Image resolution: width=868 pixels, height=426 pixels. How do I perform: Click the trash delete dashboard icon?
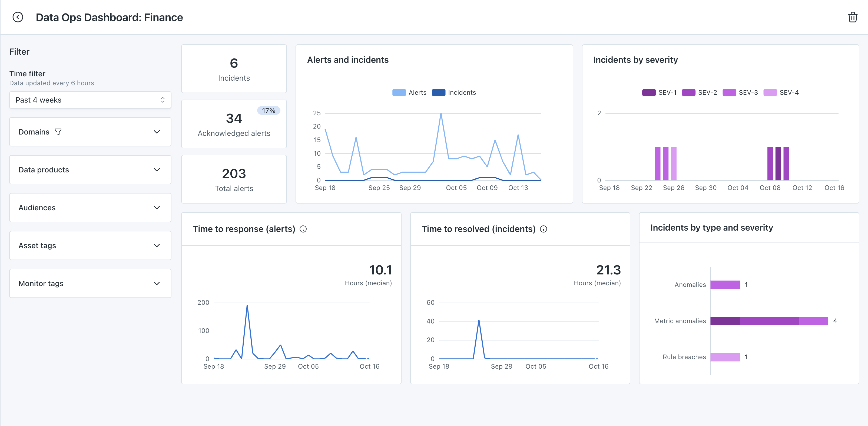click(853, 17)
